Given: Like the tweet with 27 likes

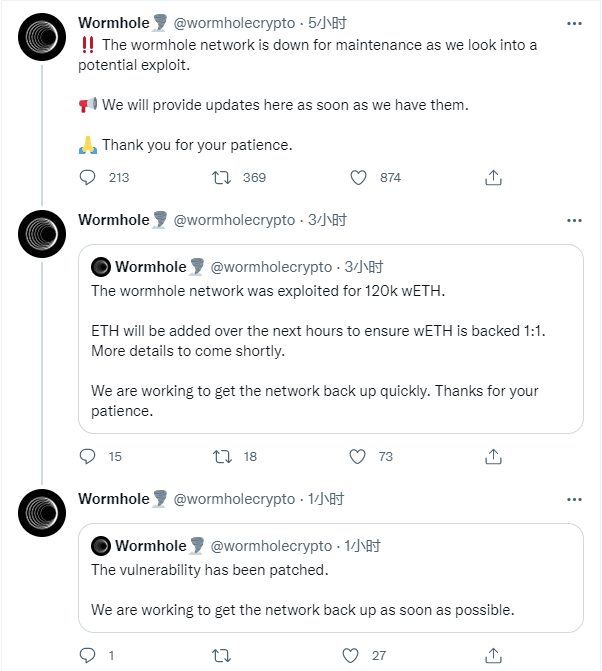Looking at the screenshot, I should pos(351,656).
